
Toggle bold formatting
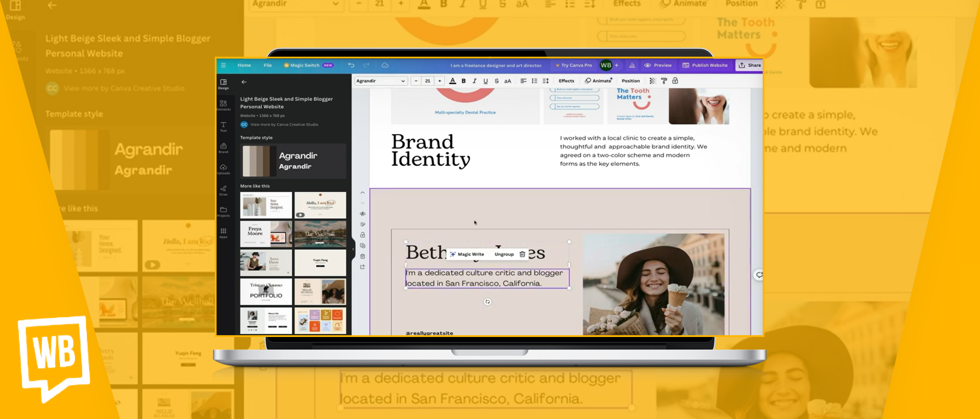[464, 81]
